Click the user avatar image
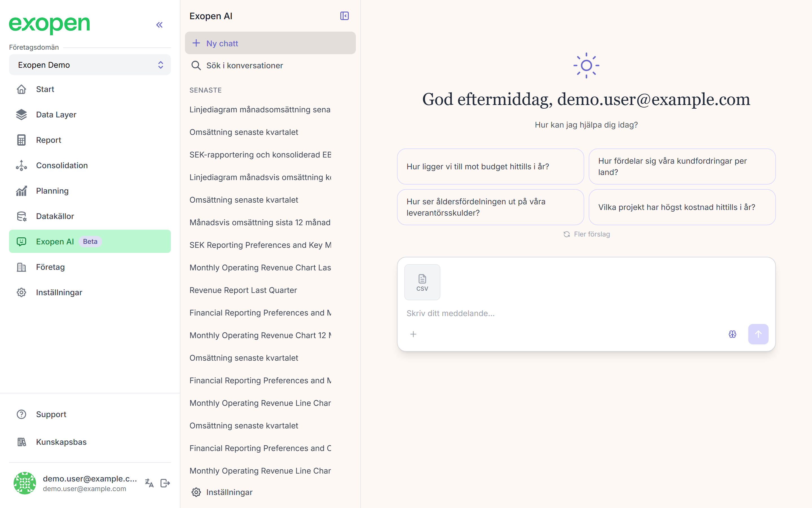The image size is (812, 508). pyautogui.click(x=25, y=483)
